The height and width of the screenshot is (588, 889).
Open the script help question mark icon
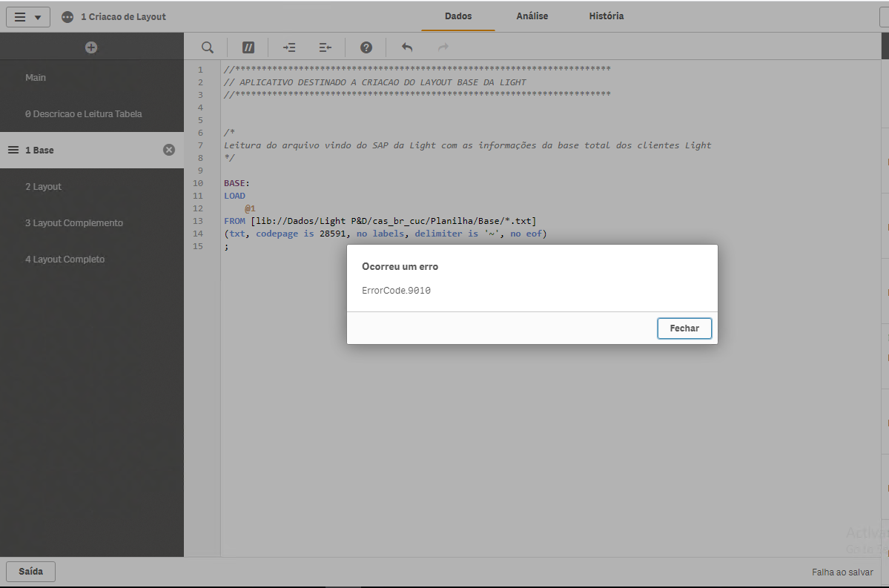[x=366, y=47]
